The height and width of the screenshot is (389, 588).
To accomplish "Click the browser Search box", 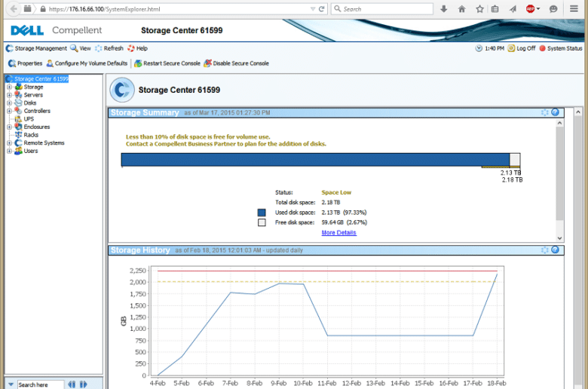I will (382, 9).
